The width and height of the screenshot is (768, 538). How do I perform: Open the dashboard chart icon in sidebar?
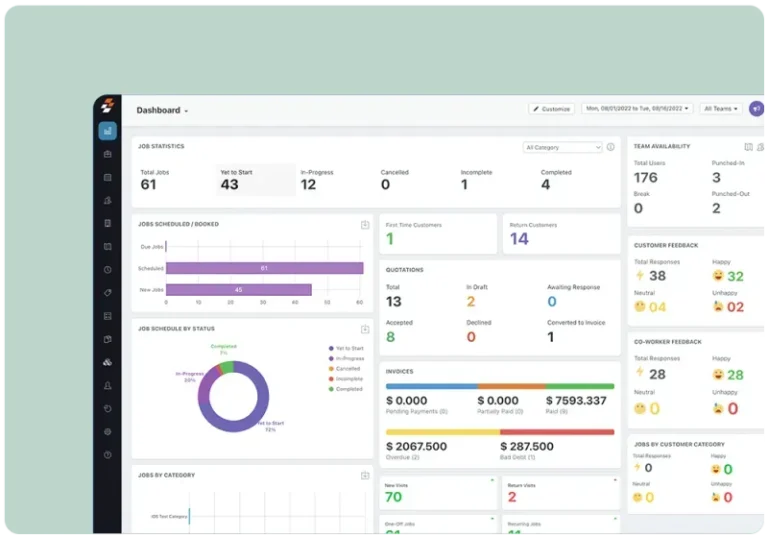[x=107, y=131]
